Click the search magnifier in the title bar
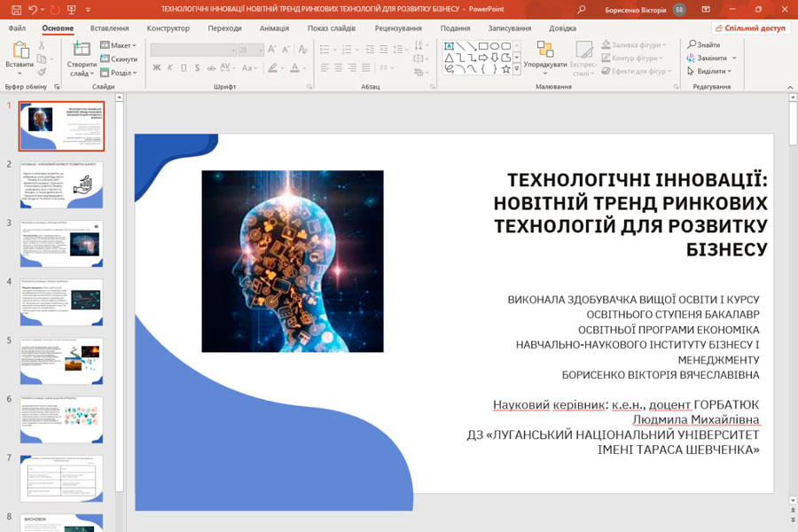This screenshot has height=532, width=798. (x=582, y=9)
